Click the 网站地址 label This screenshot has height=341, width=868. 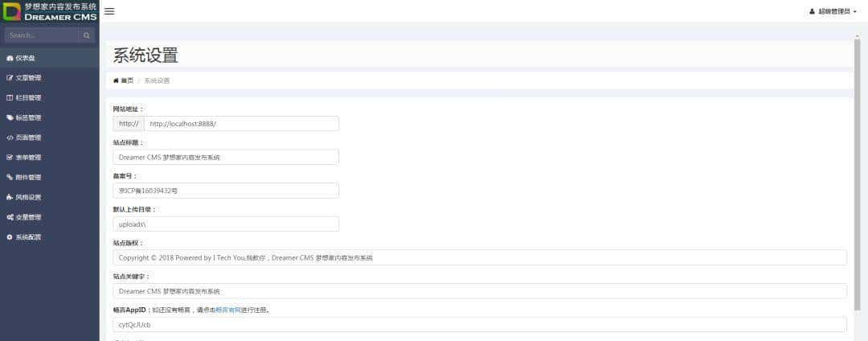click(128, 109)
